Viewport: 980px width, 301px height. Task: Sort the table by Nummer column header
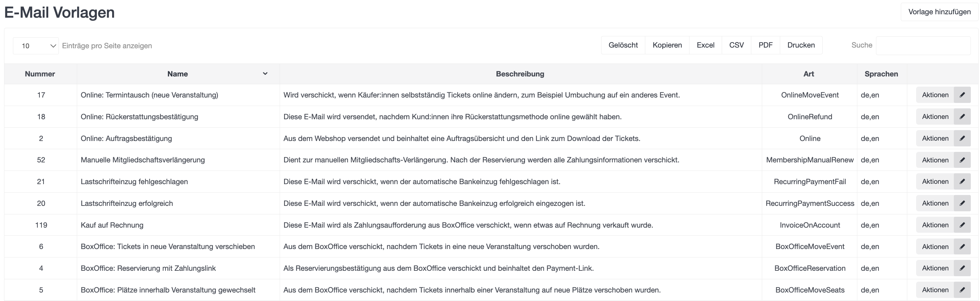pyautogui.click(x=40, y=74)
